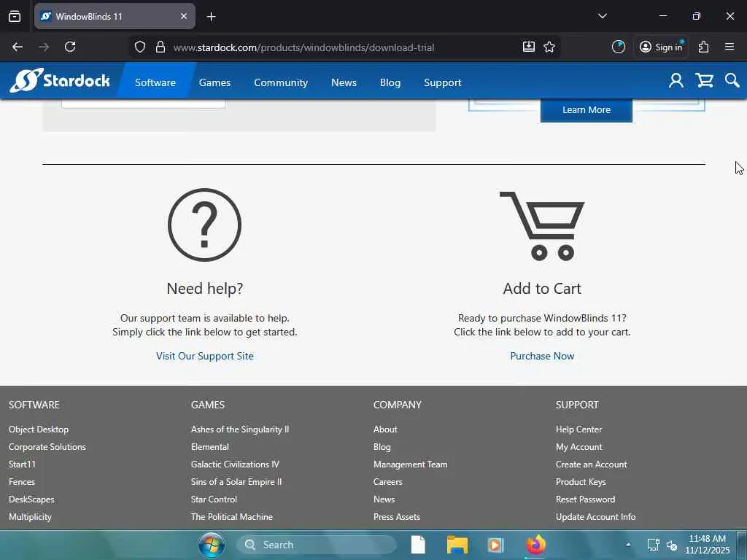Open Sins of a Solar Empire II link
747x560 pixels.
click(x=236, y=481)
